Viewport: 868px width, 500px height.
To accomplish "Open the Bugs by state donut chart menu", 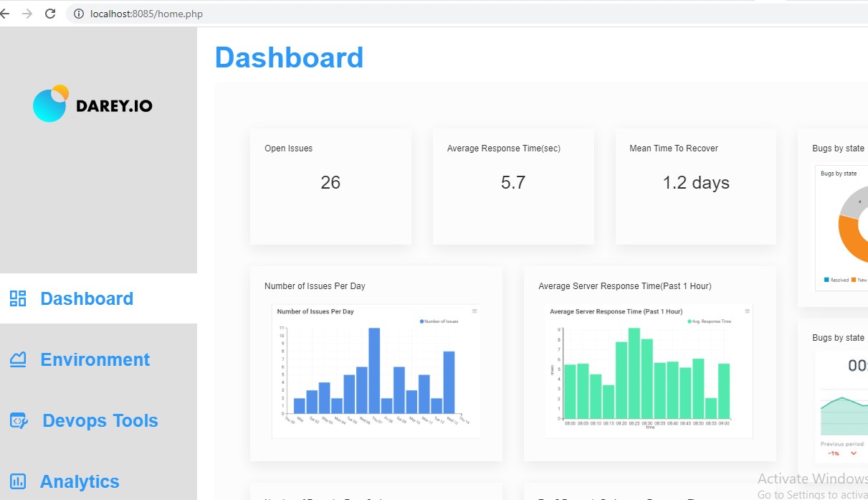I will pyautogui.click(x=864, y=172).
